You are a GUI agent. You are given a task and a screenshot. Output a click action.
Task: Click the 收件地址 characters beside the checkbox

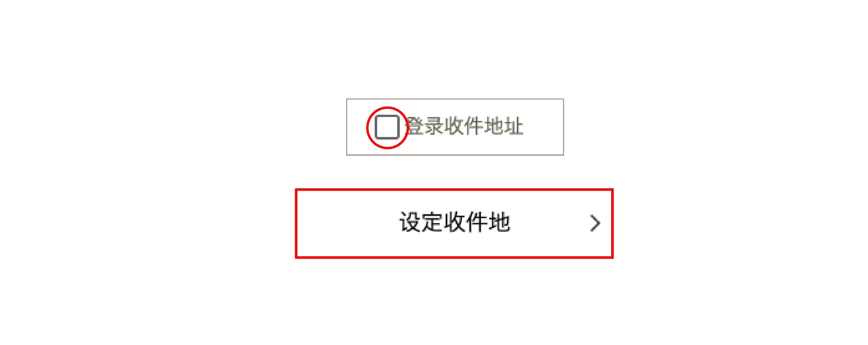click(x=484, y=126)
